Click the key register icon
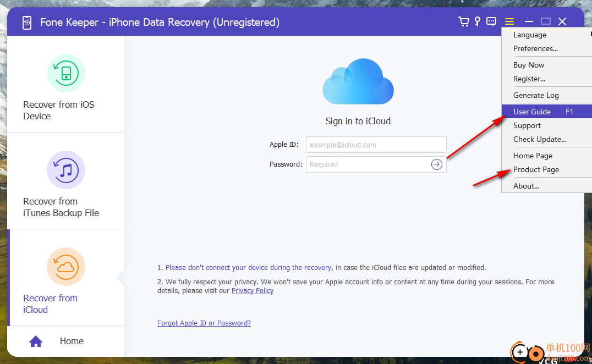This screenshot has width=592, height=364. point(478,21)
